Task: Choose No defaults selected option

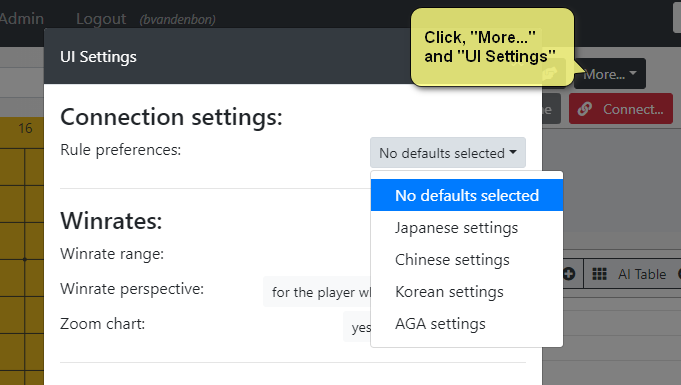Action: point(467,195)
